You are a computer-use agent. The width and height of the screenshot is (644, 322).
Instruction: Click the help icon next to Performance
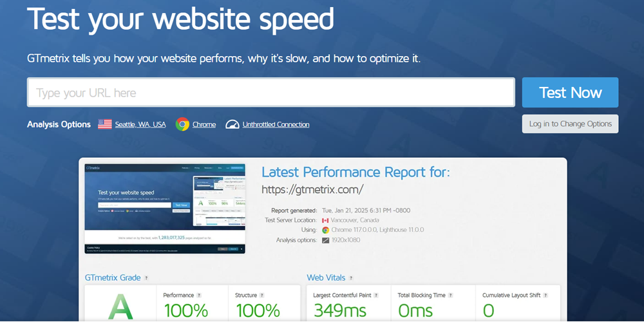pos(199,296)
